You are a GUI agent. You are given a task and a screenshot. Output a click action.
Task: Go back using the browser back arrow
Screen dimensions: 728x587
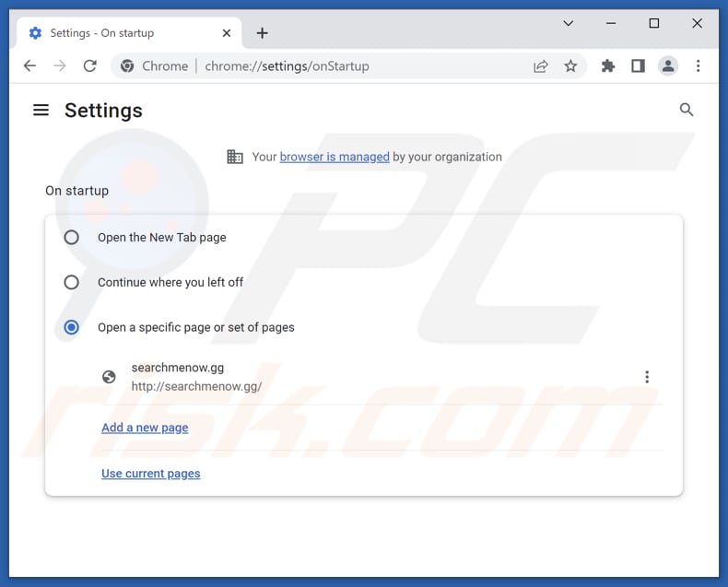(x=29, y=66)
